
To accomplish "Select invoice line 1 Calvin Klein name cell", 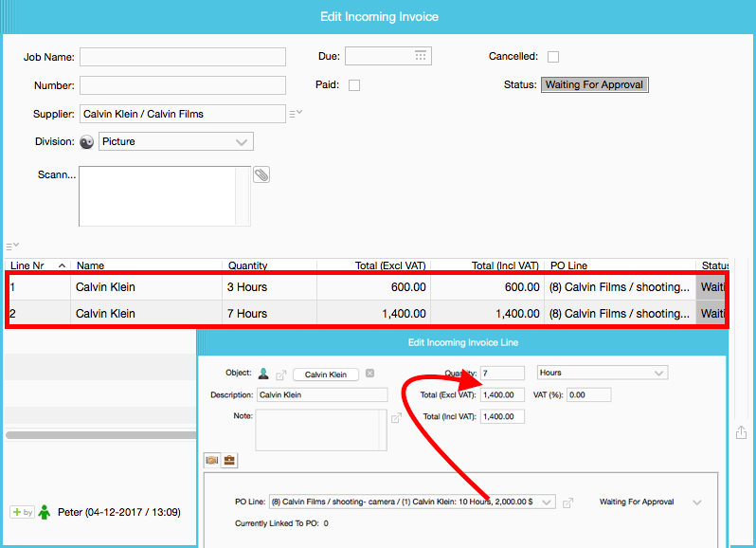I will [x=146, y=287].
